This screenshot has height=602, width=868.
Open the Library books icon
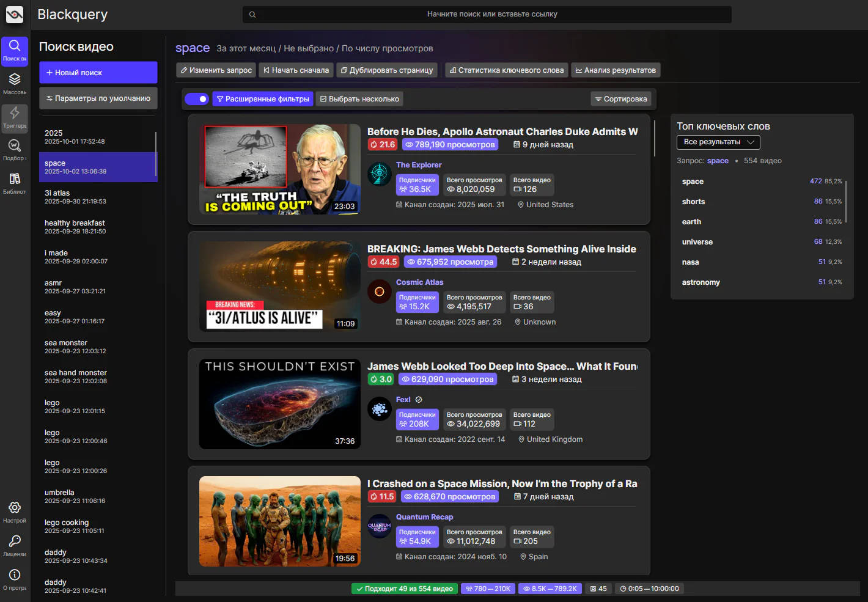coord(15,183)
